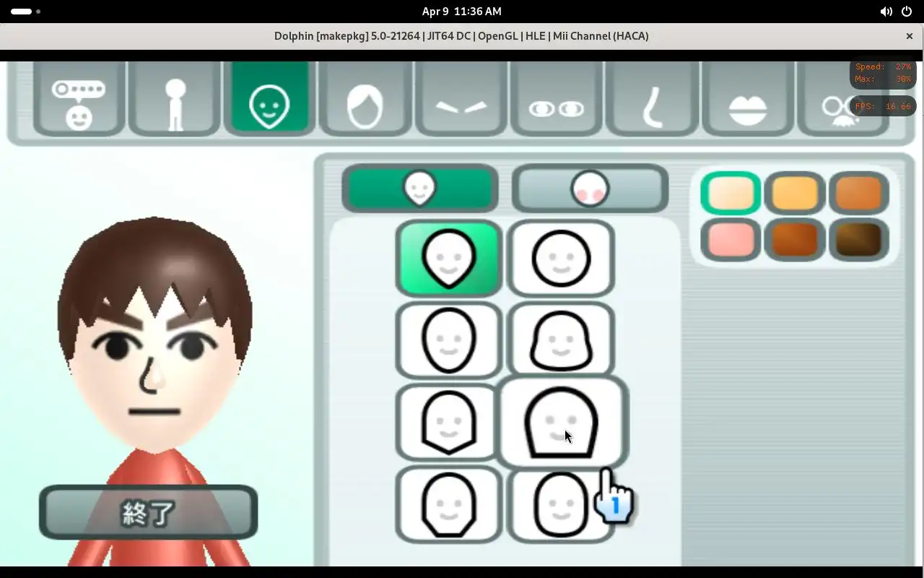924x578 pixels.
Task: Choose the bell-shaped wide-jaw face
Action: pyautogui.click(x=561, y=340)
